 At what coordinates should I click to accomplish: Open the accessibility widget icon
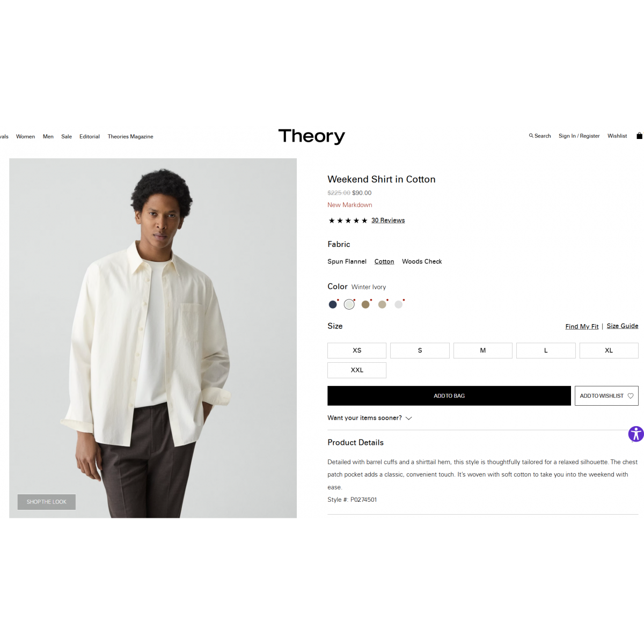pos(636,434)
